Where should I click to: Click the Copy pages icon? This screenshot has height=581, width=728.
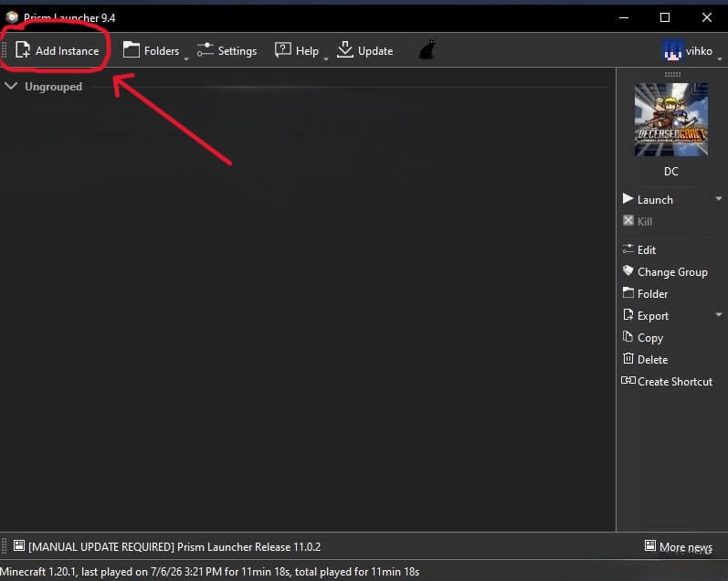click(628, 336)
